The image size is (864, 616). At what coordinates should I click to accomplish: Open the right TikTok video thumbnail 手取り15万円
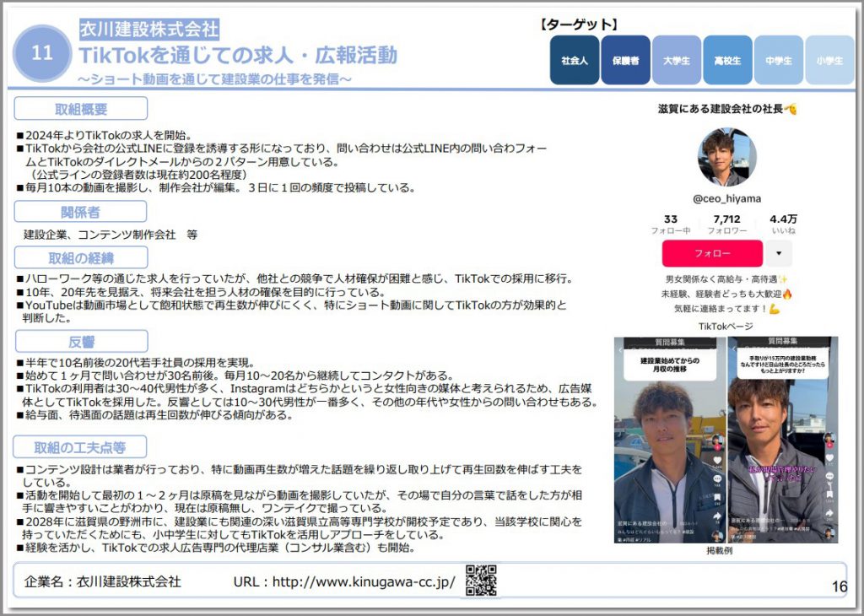(783, 440)
